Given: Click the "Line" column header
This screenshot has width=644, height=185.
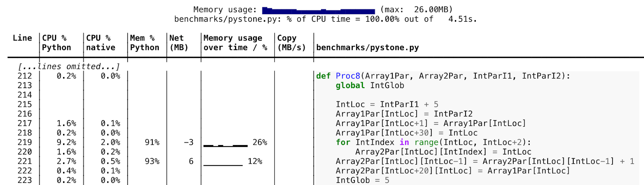Looking at the screenshot, I should (x=22, y=38).
